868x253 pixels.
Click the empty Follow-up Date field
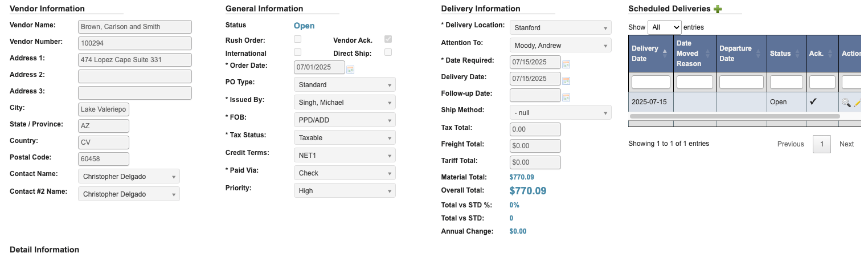535,95
